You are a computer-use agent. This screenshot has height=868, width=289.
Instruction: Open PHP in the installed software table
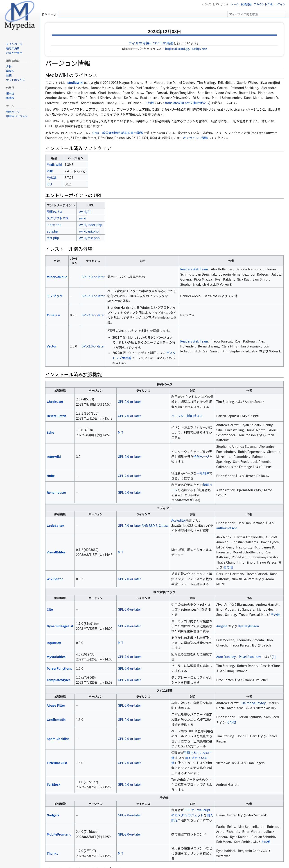tap(50, 171)
